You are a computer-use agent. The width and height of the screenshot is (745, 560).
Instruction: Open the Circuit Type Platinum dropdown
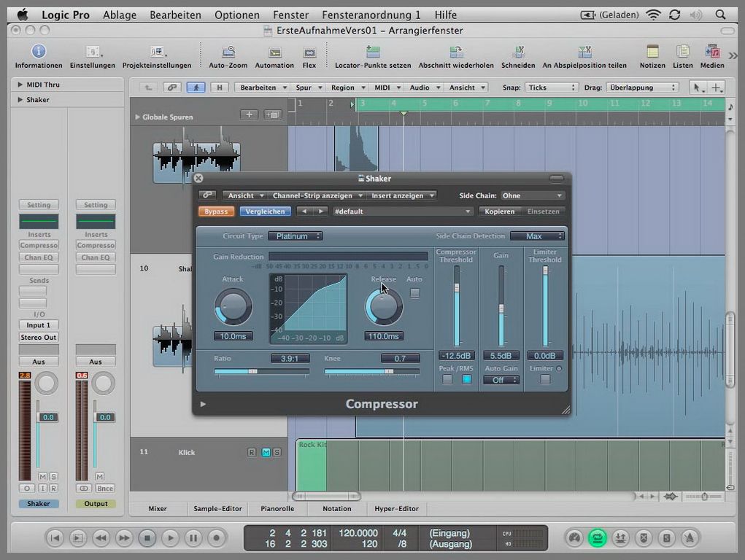[295, 236]
